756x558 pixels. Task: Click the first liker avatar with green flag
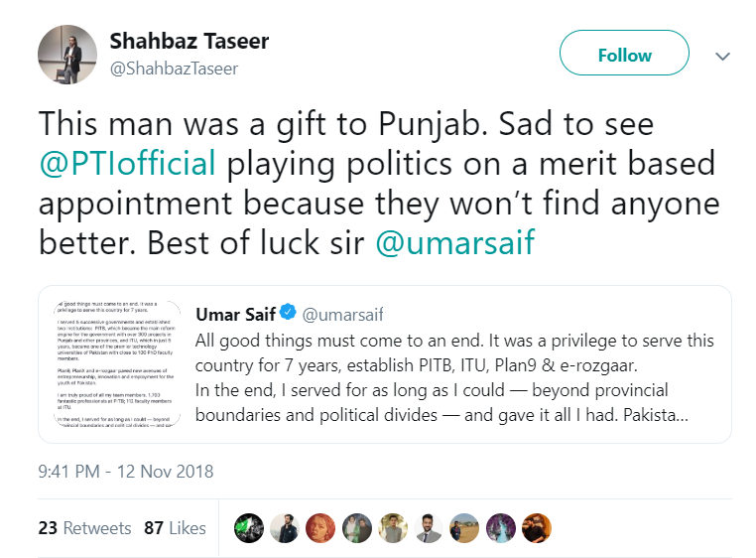[248, 527]
